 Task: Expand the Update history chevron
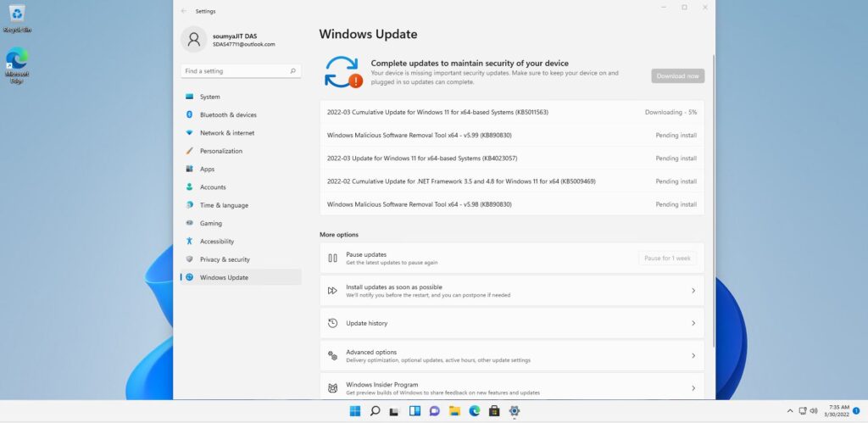coord(693,323)
